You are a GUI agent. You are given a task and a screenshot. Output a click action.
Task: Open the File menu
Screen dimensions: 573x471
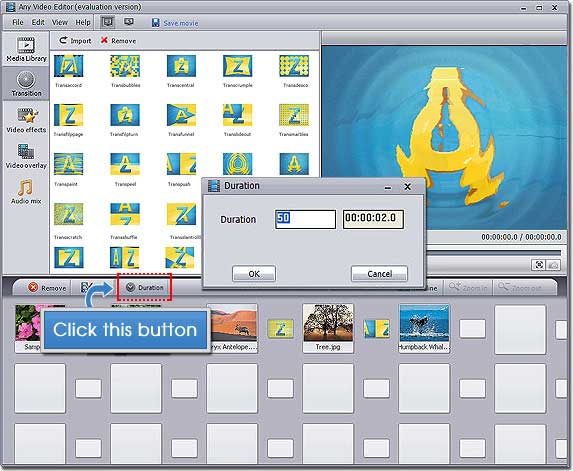click(18, 23)
